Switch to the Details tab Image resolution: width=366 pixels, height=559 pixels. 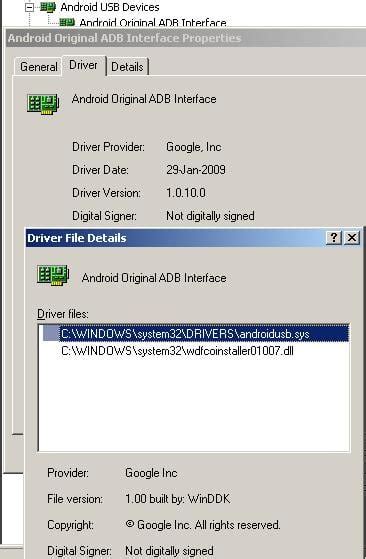[x=127, y=67]
